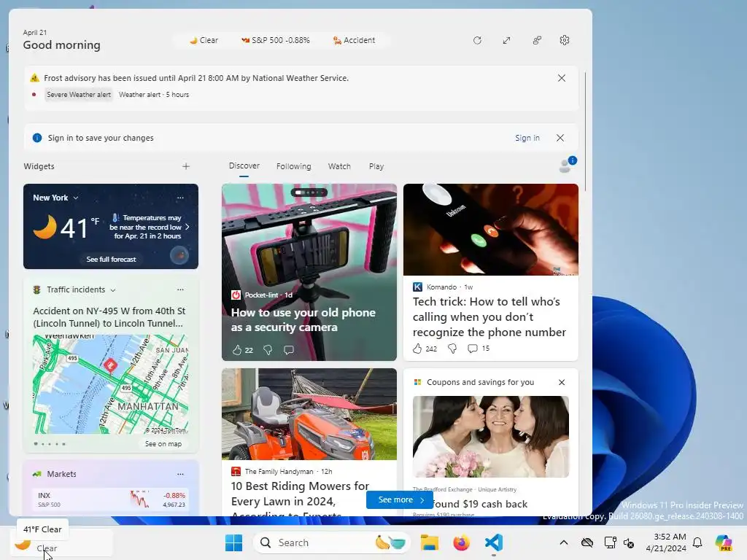This screenshot has width=747, height=560.
Task: Open clock showing 3:52 AM 4/21/2024
Action: coord(666,542)
